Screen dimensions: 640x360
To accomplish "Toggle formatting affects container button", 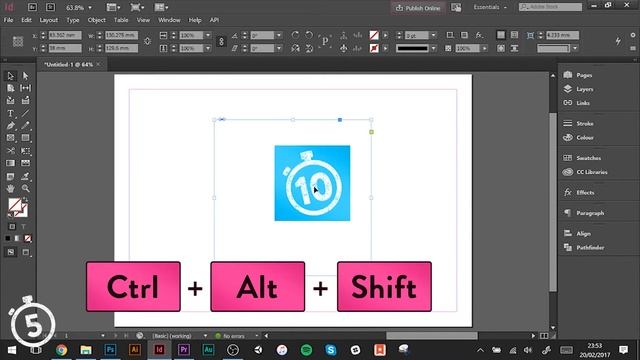I will (12, 227).
